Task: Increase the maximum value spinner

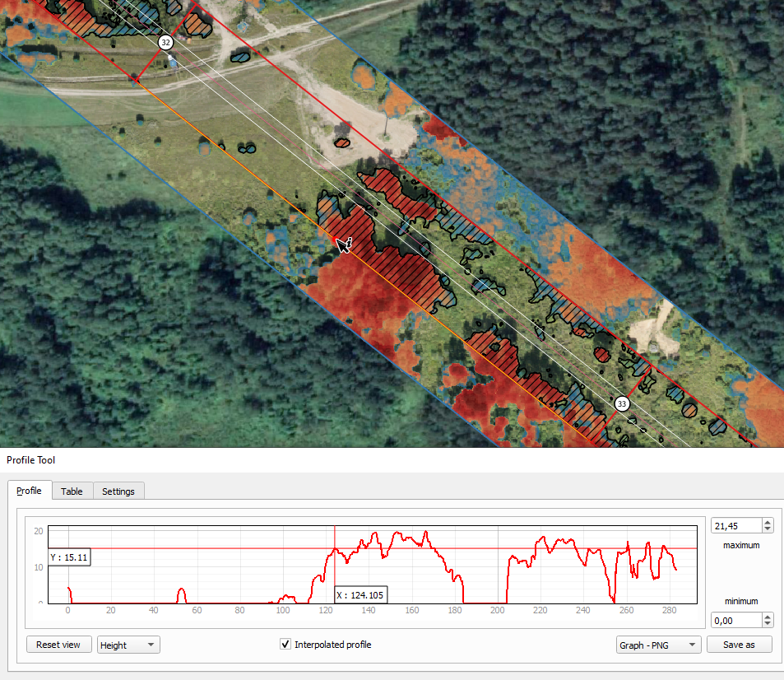Action: 768,523
